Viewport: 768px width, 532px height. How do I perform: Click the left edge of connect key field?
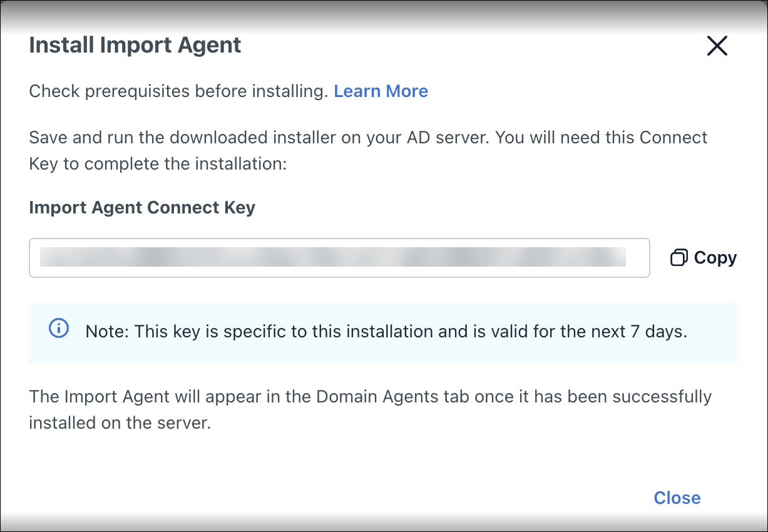[x=35, y=257]
